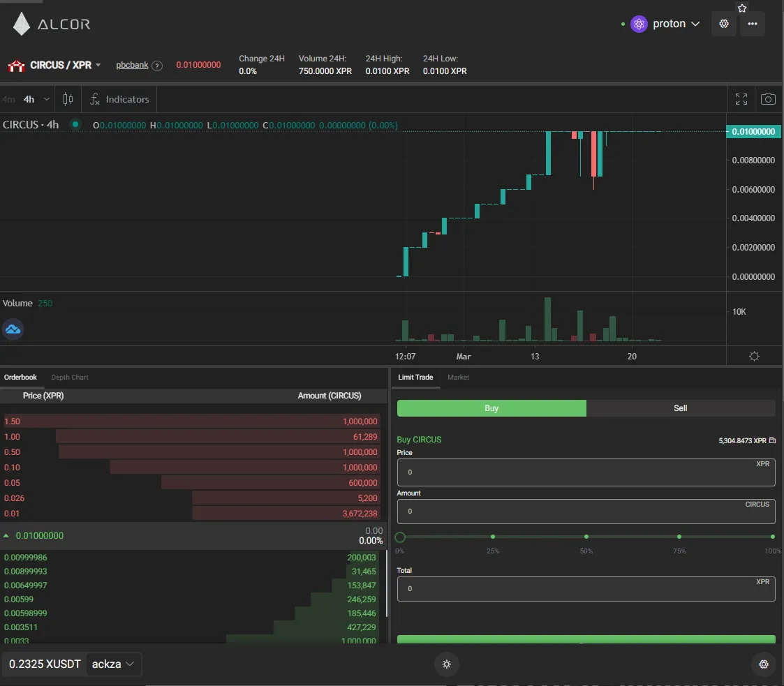The width and height of the screenshot is (784, 686).
Task: Click the Amount CIRCUS input field
Action: coord(586,511)
